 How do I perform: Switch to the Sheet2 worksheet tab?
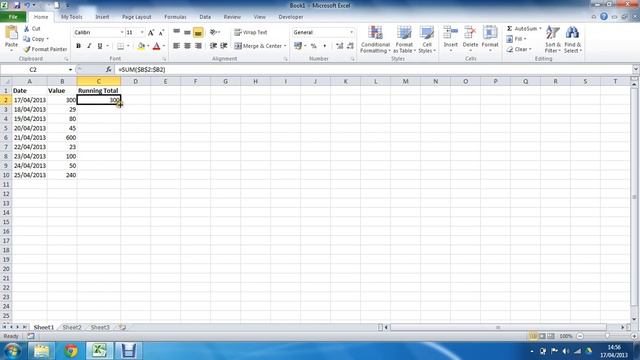tap(72, 327)
